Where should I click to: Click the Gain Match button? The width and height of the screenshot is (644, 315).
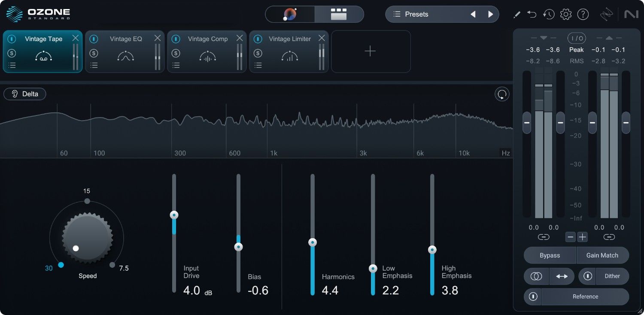[x=602, y=255]
